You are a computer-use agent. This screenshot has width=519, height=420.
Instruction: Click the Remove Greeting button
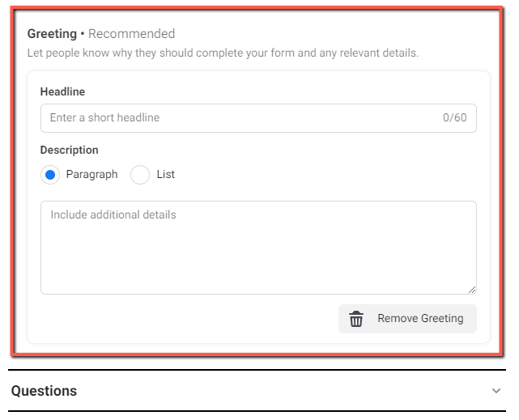coord(407,319)
